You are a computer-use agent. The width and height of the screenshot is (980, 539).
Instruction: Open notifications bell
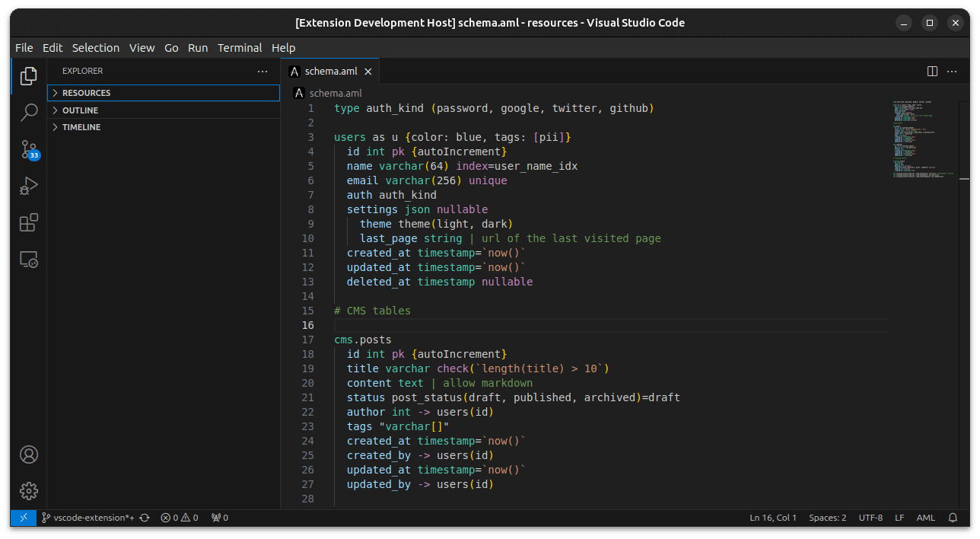[953, 518]
